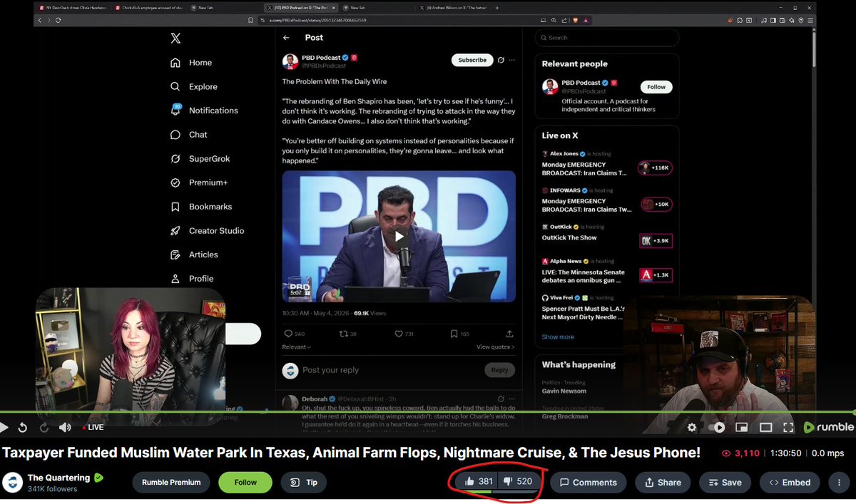Click the X Search input field
The height and width of the screenshot is (504, 856).
point(607,38)
